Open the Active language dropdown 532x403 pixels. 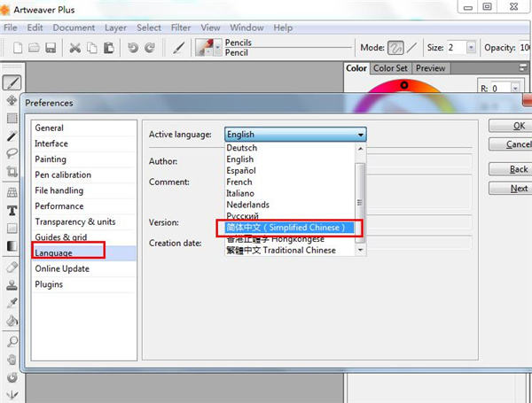coord(295,135)
